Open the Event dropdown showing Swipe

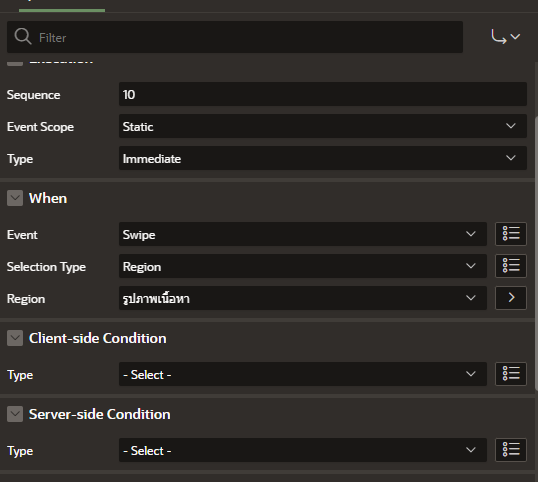click(x=303, y=234)
